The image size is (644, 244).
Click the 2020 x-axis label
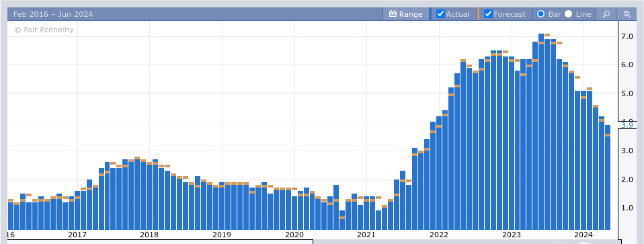click(294, 235)
